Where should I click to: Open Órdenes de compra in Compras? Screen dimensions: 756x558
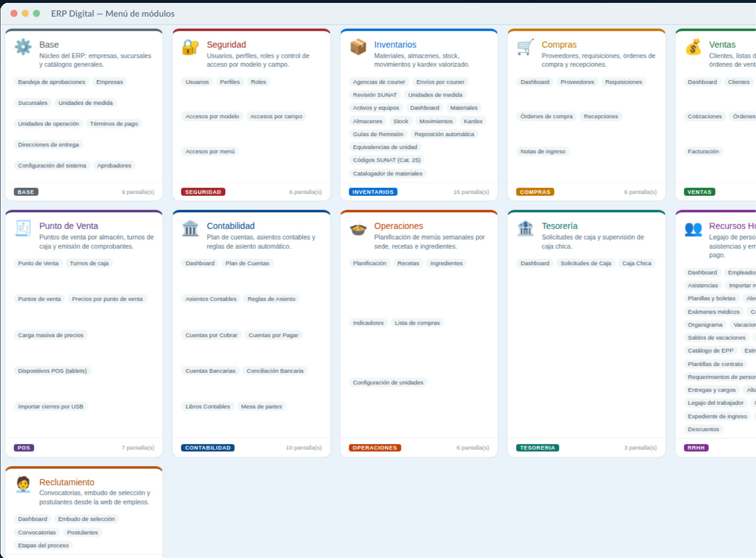(x=546, y=116)
